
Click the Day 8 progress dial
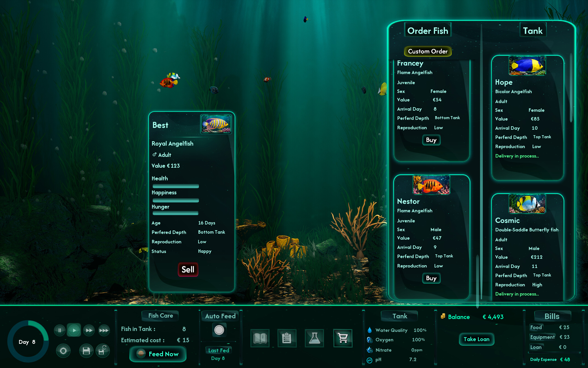(x=28, y=342)
